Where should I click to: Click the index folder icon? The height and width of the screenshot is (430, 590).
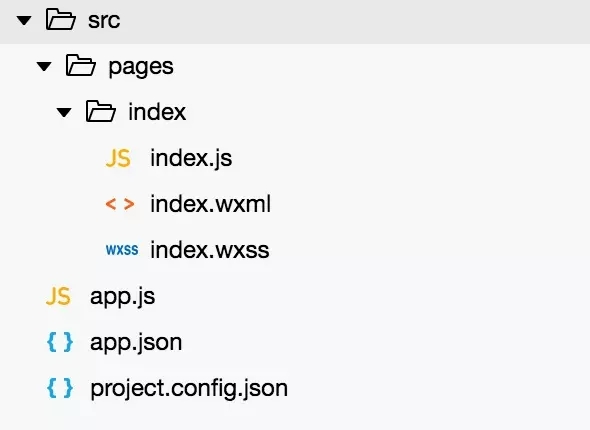pyautogui.click(x=100, y=111)
